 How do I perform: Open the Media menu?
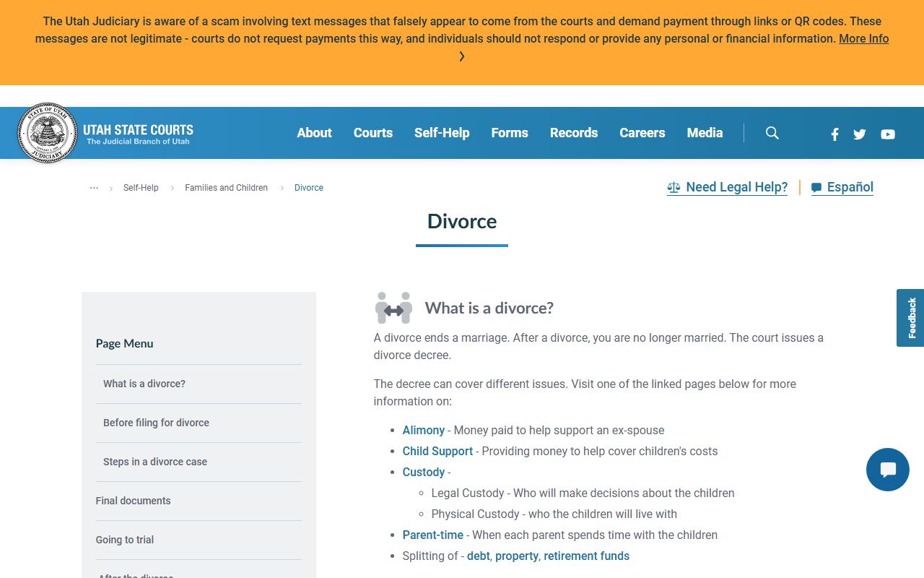(x=705, y=133)
